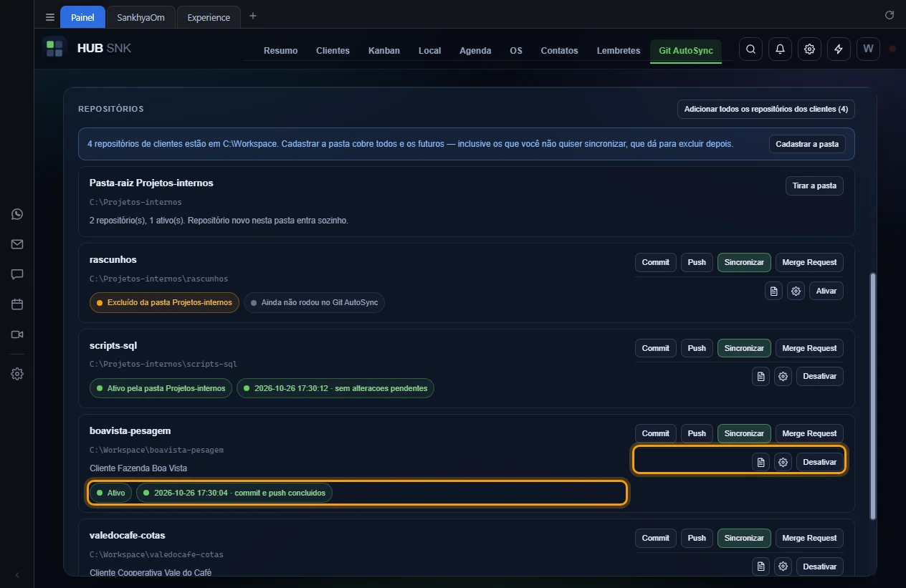Push the rascunhos repository
This screenshot has height=588, width=906.
coord(697,262)
